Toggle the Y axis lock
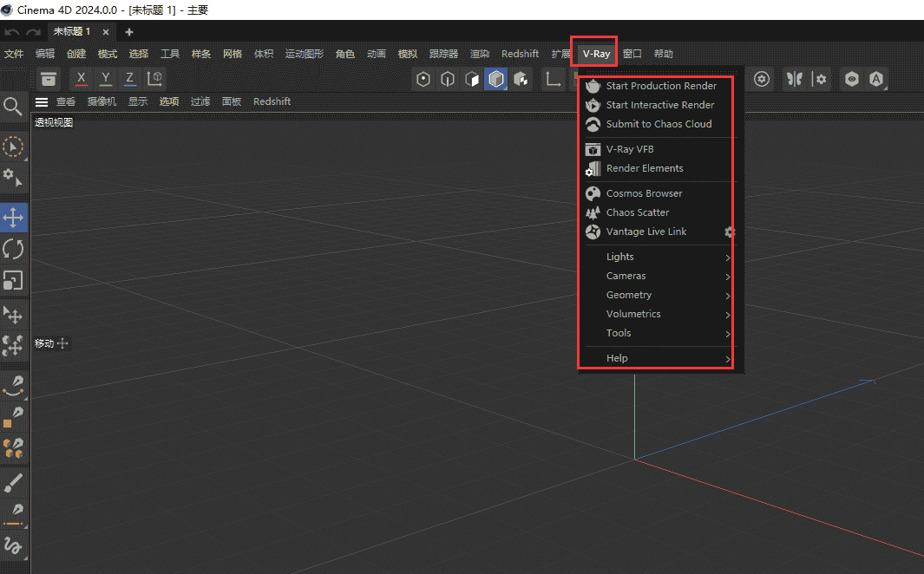924x574 pixels. tap(105, 79)
